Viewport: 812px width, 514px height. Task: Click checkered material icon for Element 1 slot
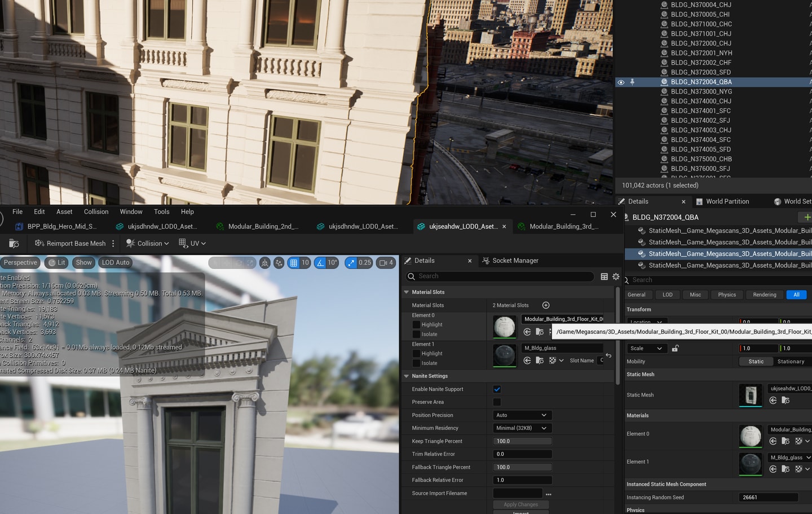pyautogui.click(x=553, y=361)
